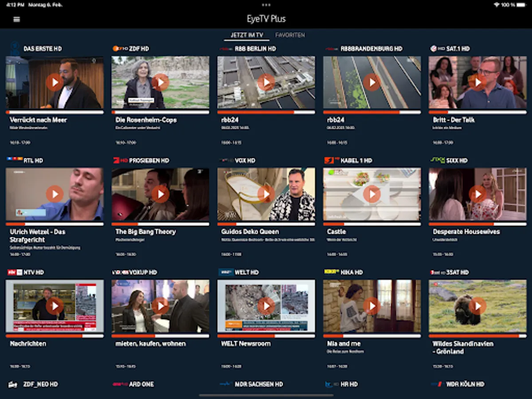The width and height of the screenshot is (532, 399).
Task: Open the Britt - Der Talk title
Action: click(x=454, y=120)
